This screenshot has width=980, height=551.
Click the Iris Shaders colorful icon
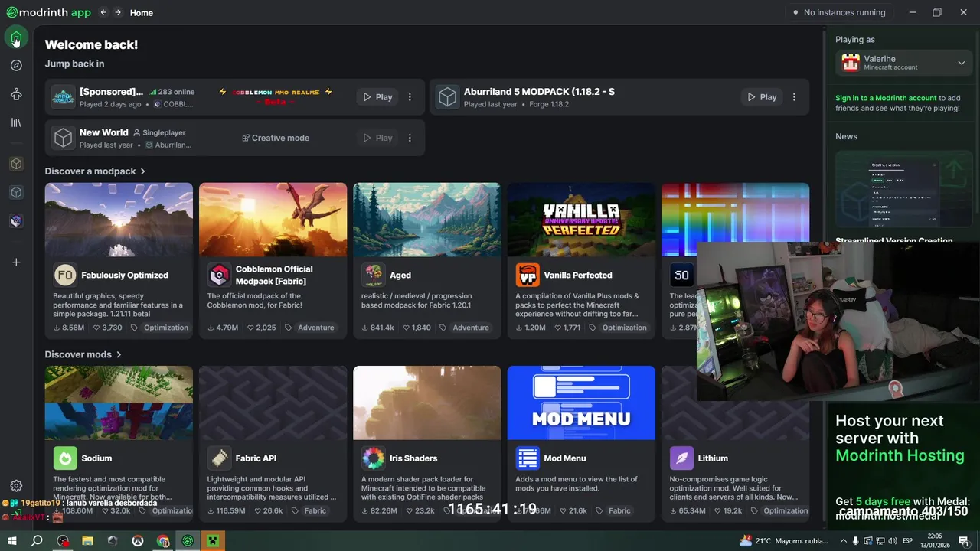374,458
